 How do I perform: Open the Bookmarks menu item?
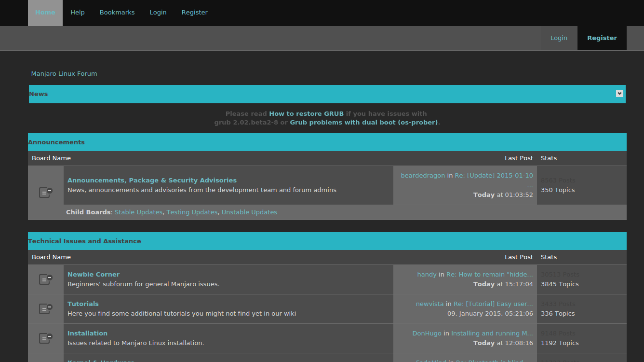[x=117, y=12]
